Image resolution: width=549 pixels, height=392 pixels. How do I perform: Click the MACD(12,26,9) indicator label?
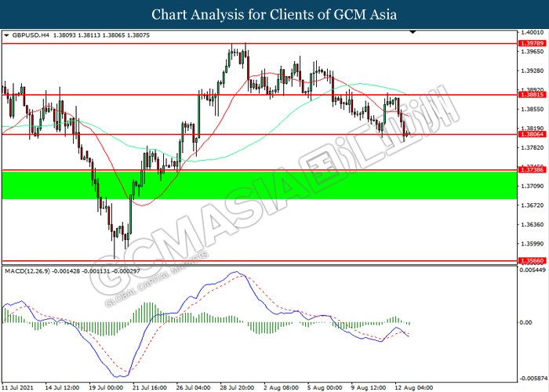[x=27, y=271]
